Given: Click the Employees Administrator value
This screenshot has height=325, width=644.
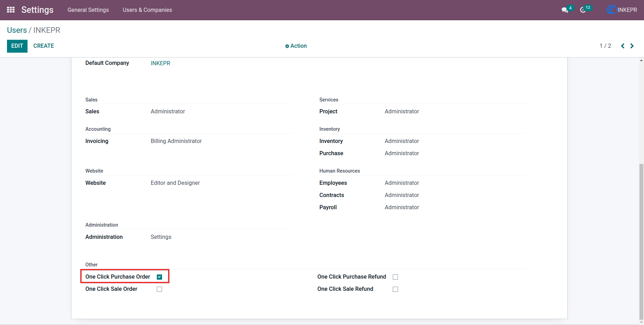Looking at the screenshot, I should click(402, 183).
